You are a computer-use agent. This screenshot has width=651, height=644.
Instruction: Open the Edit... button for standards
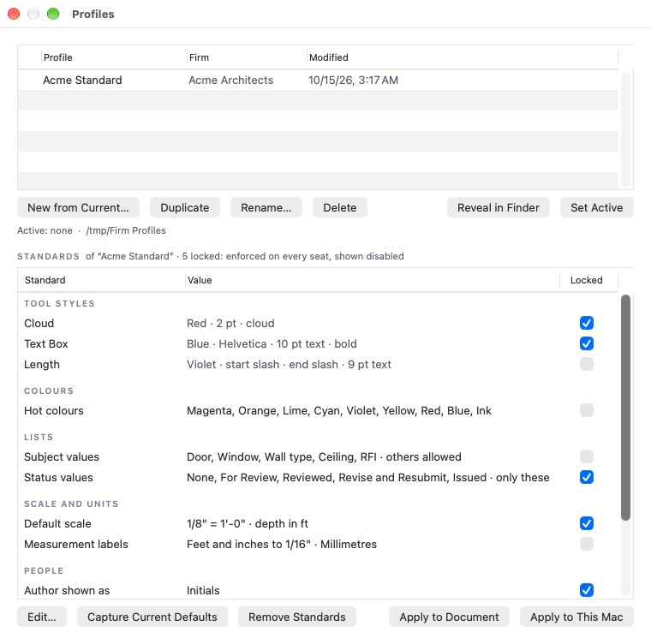tap(41, 617)
